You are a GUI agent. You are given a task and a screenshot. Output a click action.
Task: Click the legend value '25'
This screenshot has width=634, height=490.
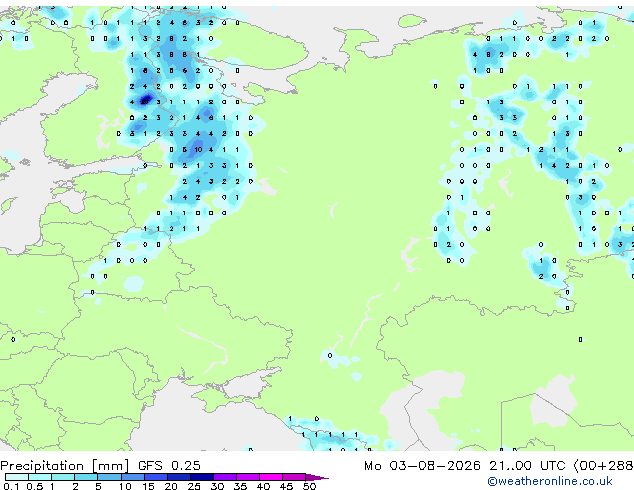tap(194, 486)
